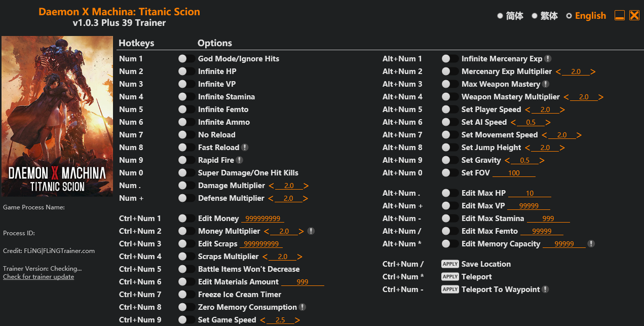Increase Defense Multiplier with right arrow
This screenshot has width=644, height=326.
coord(306,199)
